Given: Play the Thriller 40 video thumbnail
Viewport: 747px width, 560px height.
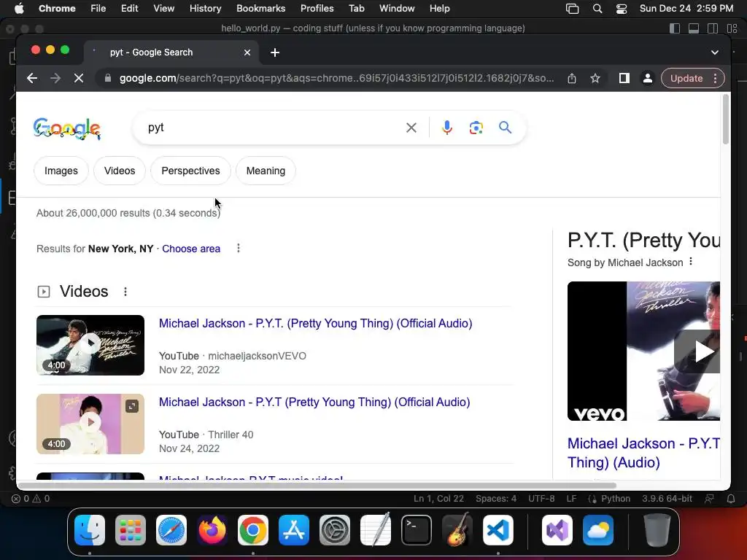Looking at the screenshot, I should (90, 424).
